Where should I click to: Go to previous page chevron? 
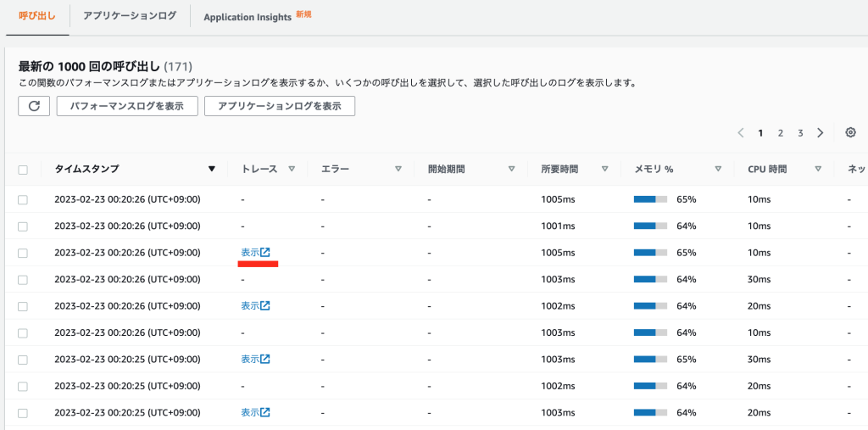tap(741, 133)
